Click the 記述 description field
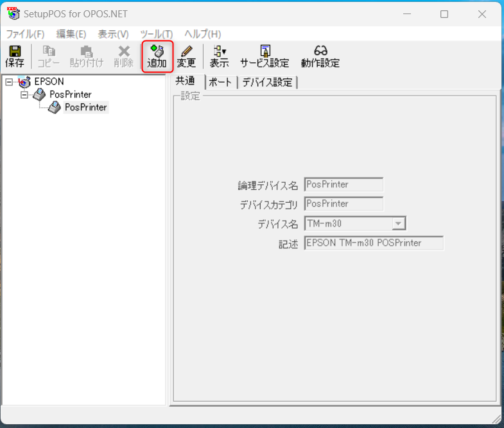The height and width of the screenshot is (428, 504). pos(374,243)
